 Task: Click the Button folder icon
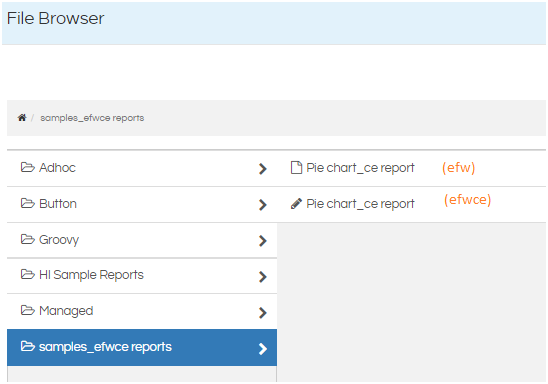pyautogui.click(x=28, y=203)
